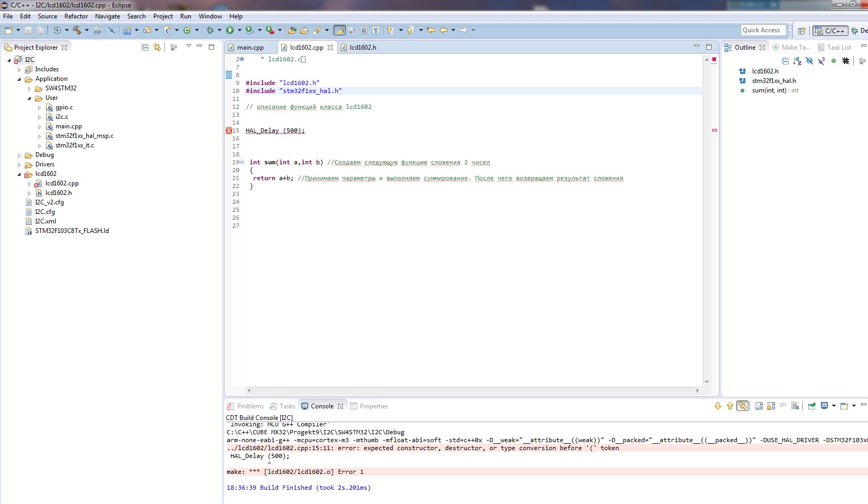Toggle show error source in Console toolbar
The width and height of the screenshot is (868, 504).
click(743, 406)
